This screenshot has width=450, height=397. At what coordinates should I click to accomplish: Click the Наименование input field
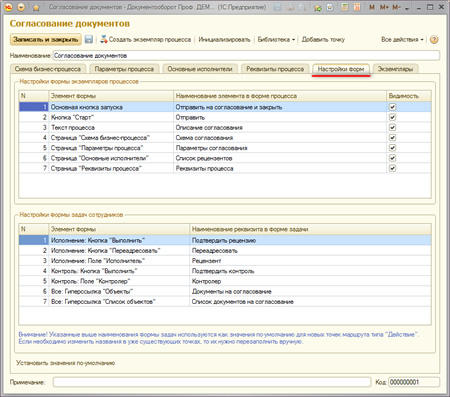pos(246,56)
